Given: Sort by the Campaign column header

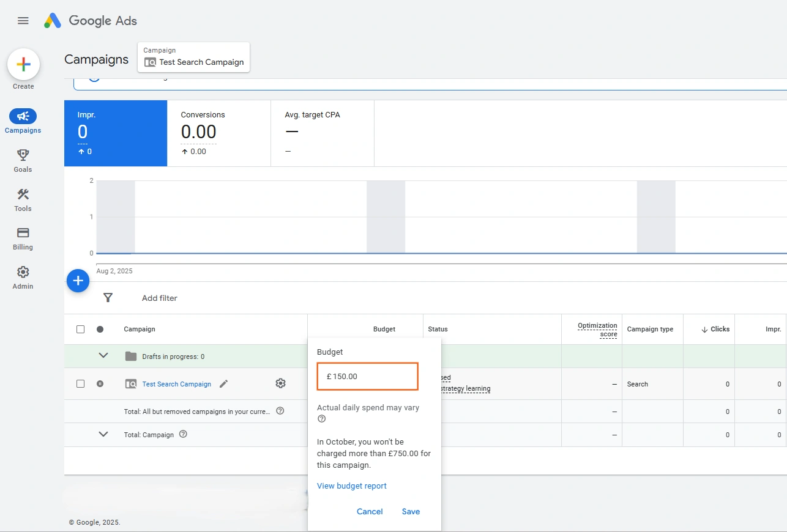Looking at the screenshot, I should [140, 329].
